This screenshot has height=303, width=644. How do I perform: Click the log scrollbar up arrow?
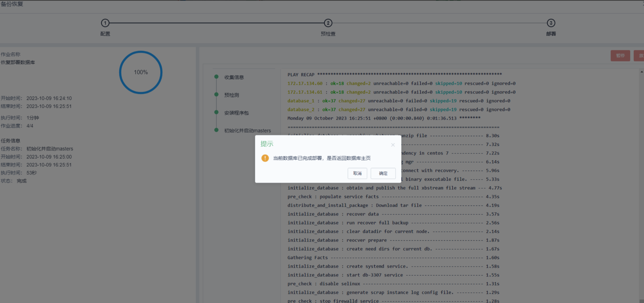(x=641, y=72)
